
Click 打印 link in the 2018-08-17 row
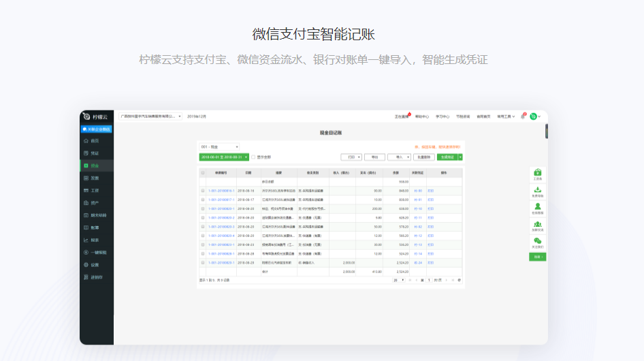(430, 200)
